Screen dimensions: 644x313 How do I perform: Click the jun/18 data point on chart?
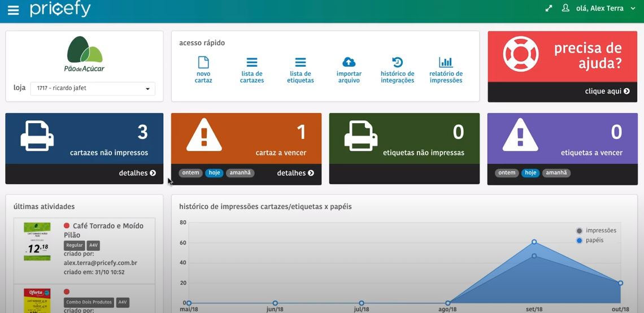(x=275, y=303)
